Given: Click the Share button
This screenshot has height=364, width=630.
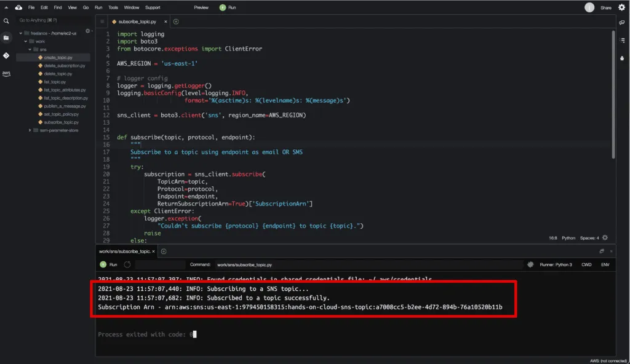Looking at the screenshot, I should (605, 7).
